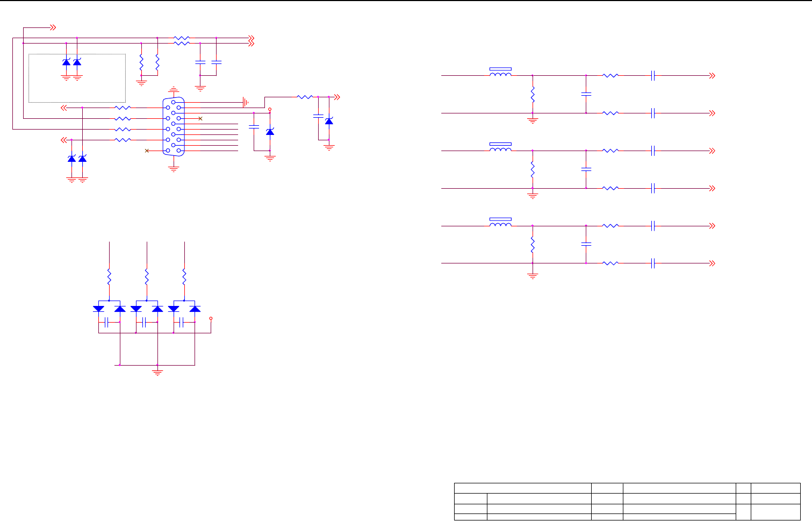Select the zener diode beside the rightmost output arrow
This screenshot has width=812, height=521.
pos(329,121)
